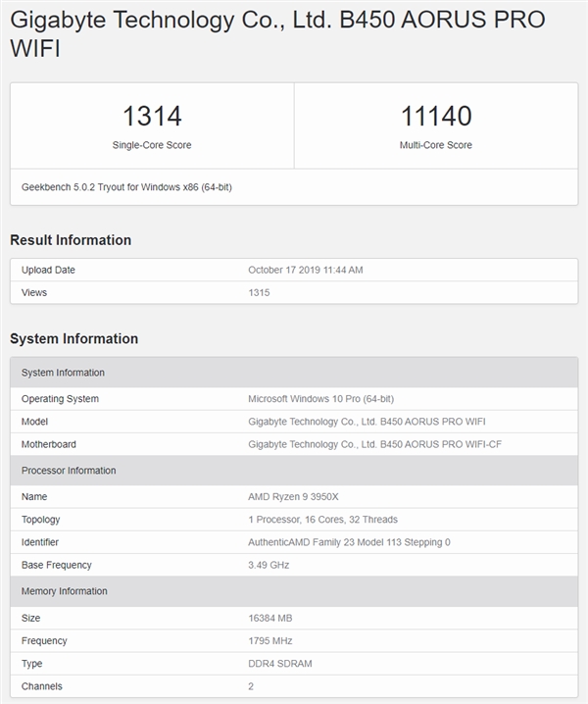Select the Multi-Core Score label
Image resolution: width=588 pixels, height=704 pixels.
pyautogui.click(x=436, y=145)
